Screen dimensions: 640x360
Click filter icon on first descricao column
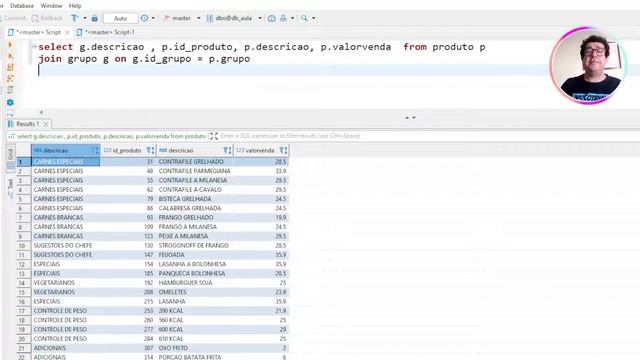pyautogui.click(x=95, y=150)
